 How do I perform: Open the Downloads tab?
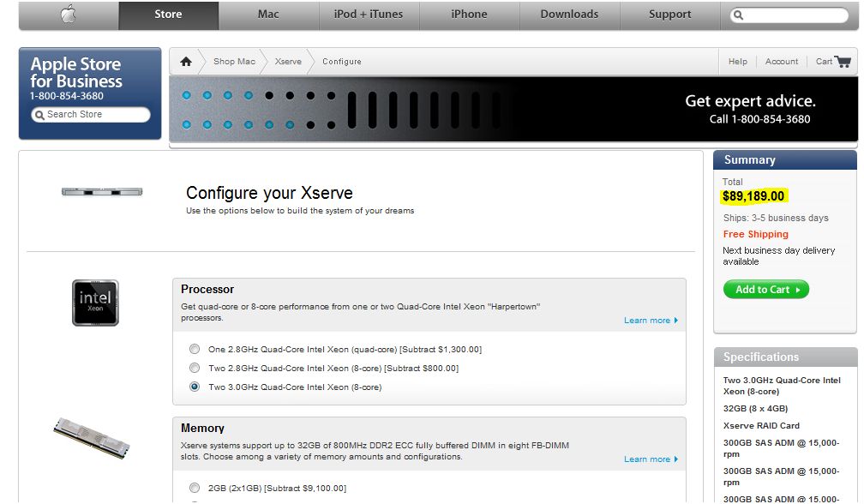[569, 15]
